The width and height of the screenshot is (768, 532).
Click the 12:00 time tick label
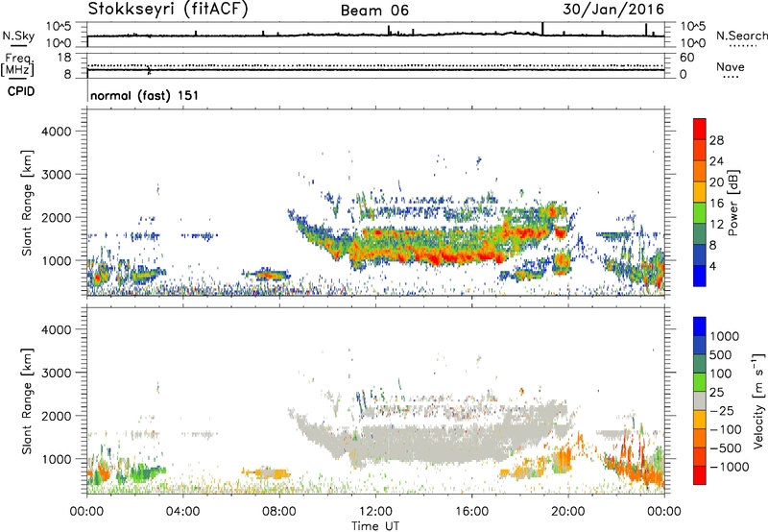click(x=375, y=512)
